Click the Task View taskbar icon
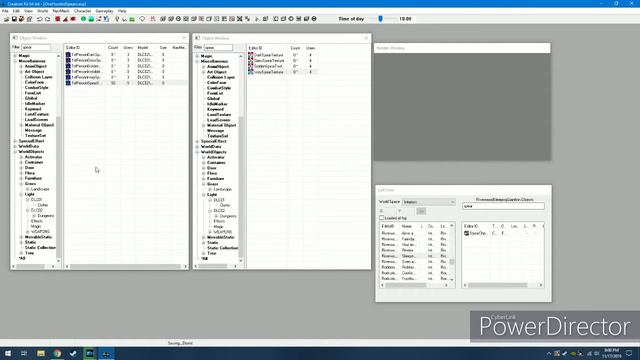Screen dimensions: 640x360 click(x=24, y=353)
